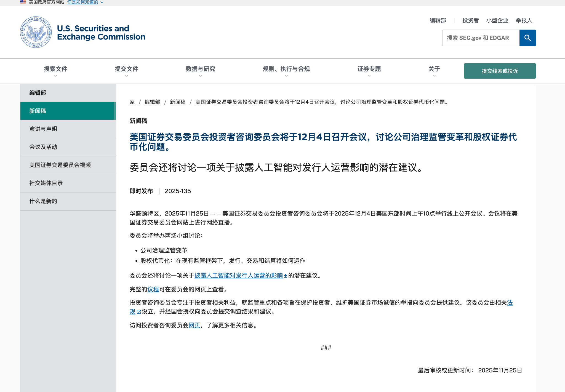Open the 关于 dropdown menu
Image resolution: width=565 pixels, height=392 pixels.
click(434, 69)
